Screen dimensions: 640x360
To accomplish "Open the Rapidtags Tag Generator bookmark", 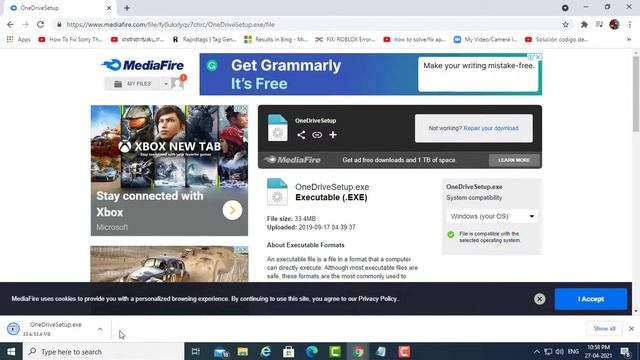I will click(204, 40).
